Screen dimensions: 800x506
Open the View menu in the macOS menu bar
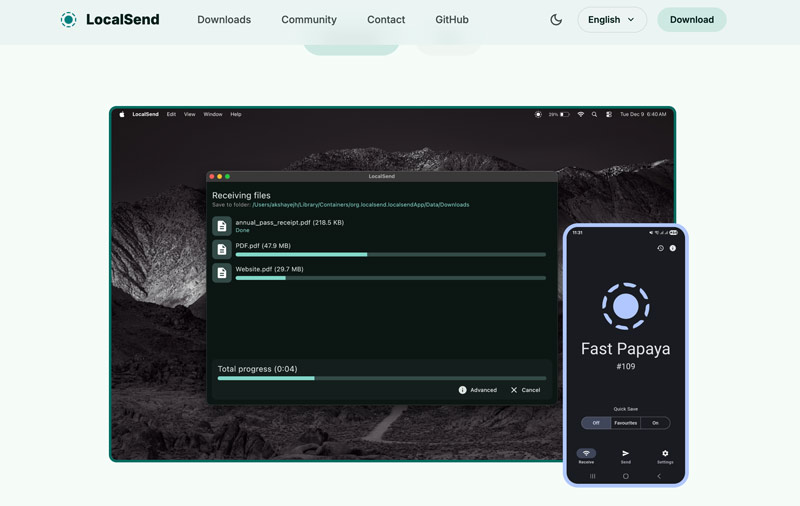pyautogui.click(x=190, y=114)
